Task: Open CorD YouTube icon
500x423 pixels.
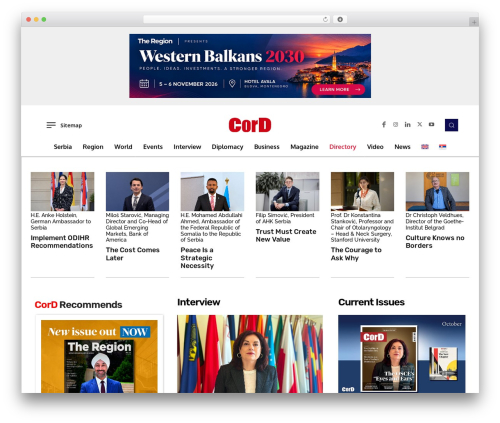Action: click(x=431, y=124)
